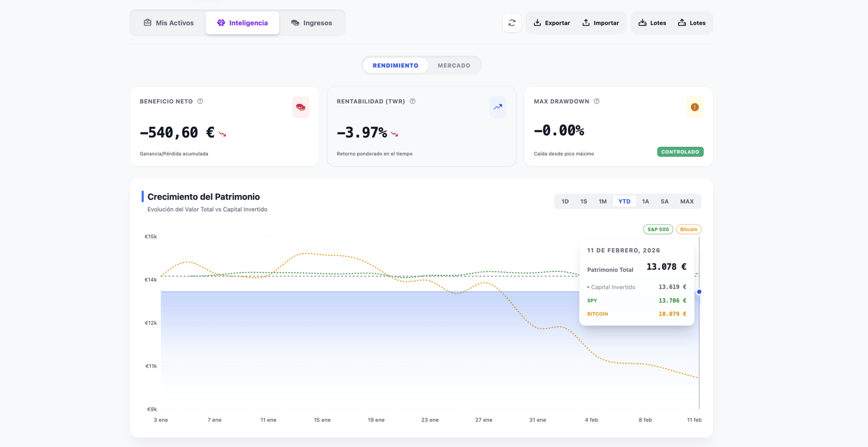Go to the Ingresos tab
The width and height of the screenshot is (868, 447).
coord(311,23)
